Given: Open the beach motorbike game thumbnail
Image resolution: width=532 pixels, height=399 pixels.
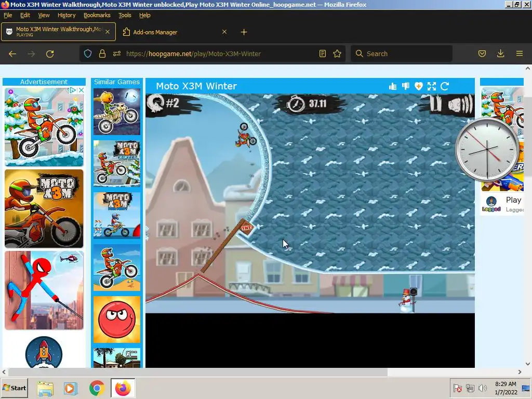Looking at the screenshot, I should tap(117, 268).
